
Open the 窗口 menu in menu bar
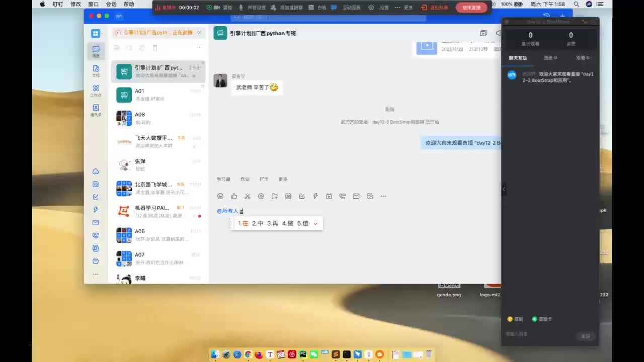click(x=93, y=4)
